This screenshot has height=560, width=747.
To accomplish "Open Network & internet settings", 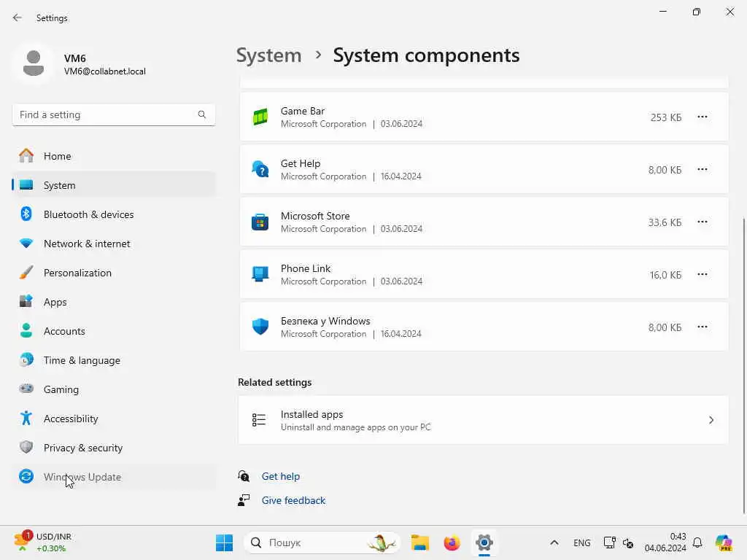I will (113, 244).
